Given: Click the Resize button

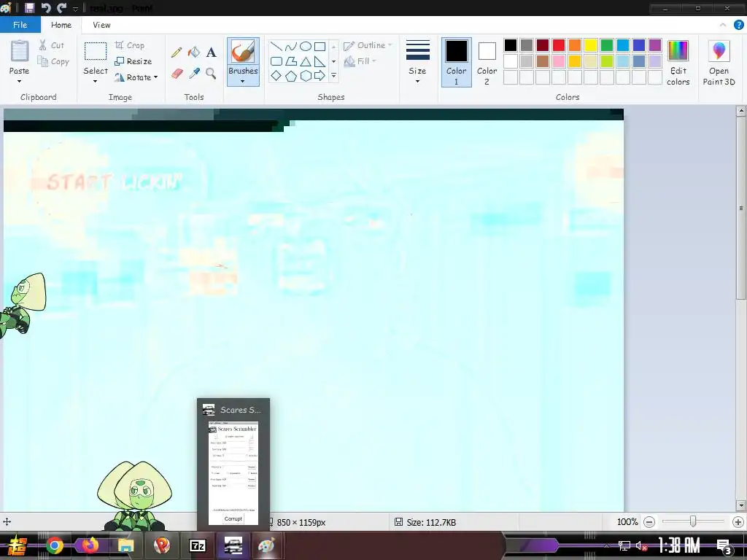Looking at the screenshot, I should click(x=133, y=61).
